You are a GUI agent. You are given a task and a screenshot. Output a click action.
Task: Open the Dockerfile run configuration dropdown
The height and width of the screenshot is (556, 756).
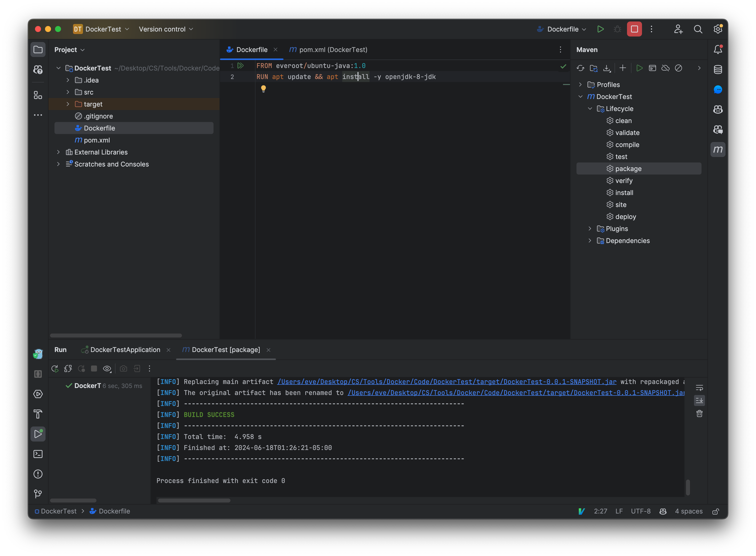point(561,29)
